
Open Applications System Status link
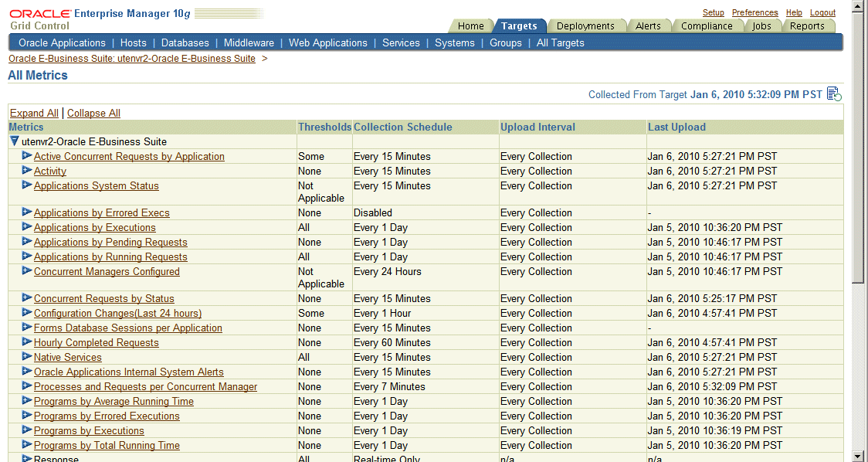click(97, 185)
